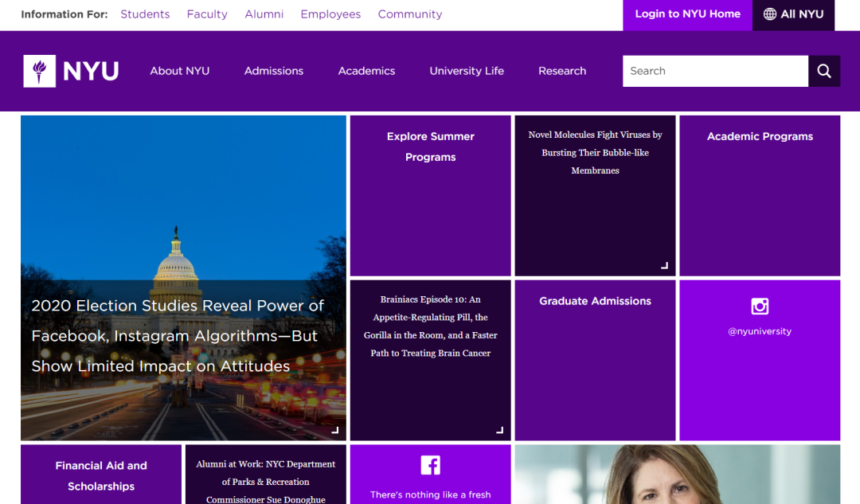
Task: Click the NYU wordmark text
Action: (x=91, y=72)
